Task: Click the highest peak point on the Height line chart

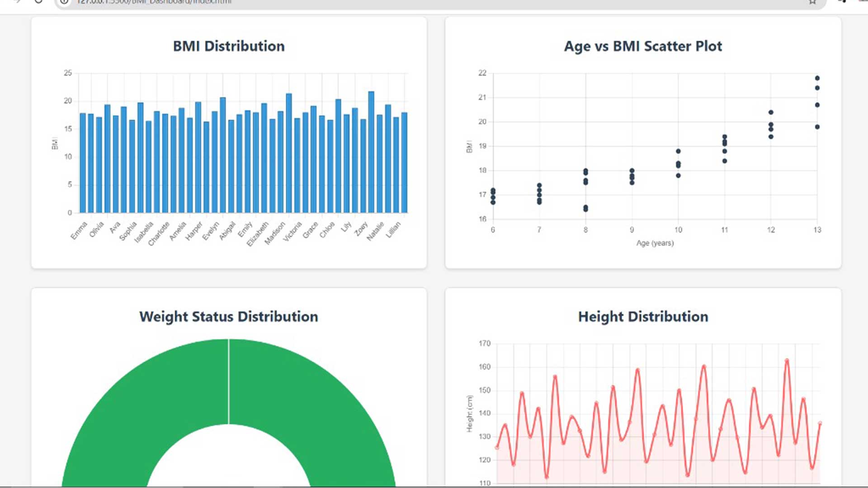Action: click(787, 361)
